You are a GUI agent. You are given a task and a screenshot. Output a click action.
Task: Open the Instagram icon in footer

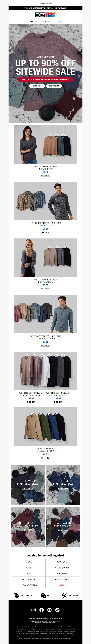34,610
